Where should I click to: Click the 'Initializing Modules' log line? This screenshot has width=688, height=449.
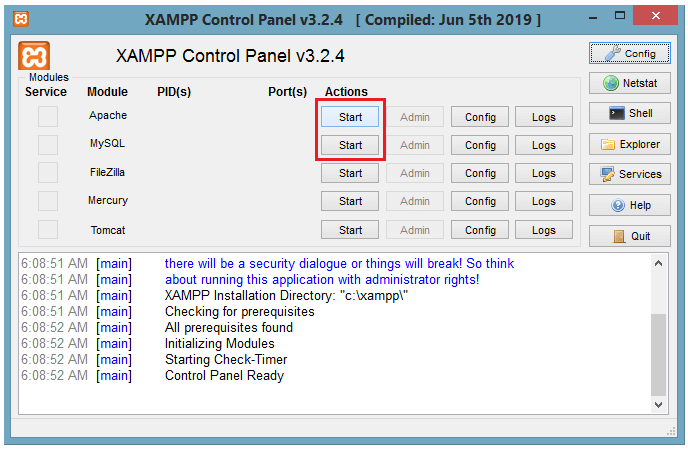pyautogui.click(x=219, y=343)
